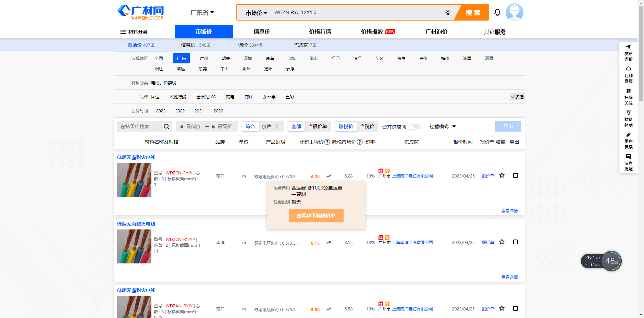Select 综合 sorting option

(250, 126)
